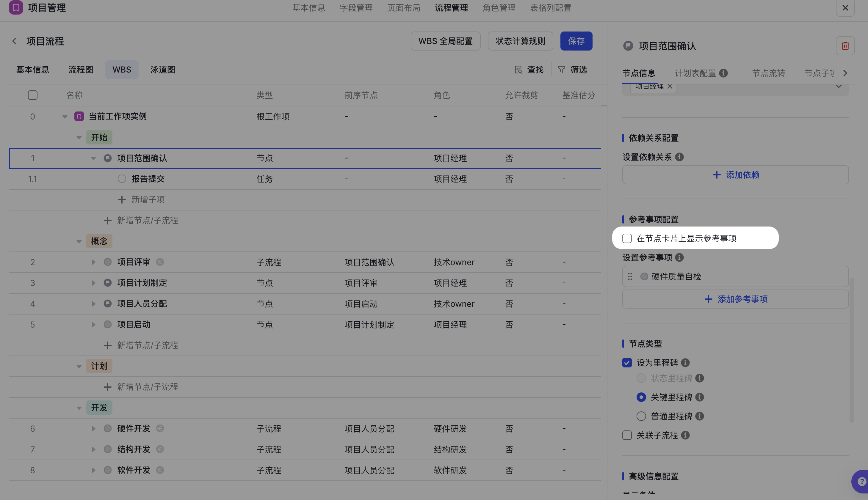This screenshot has height=500, width=868.
Task: Select the 硬件质量自检 reference item
Action: pos(735,276)
